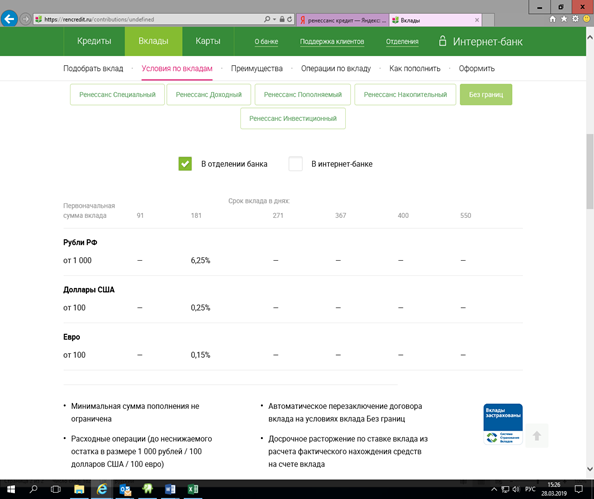Go to Оформить section

(477, 69)
